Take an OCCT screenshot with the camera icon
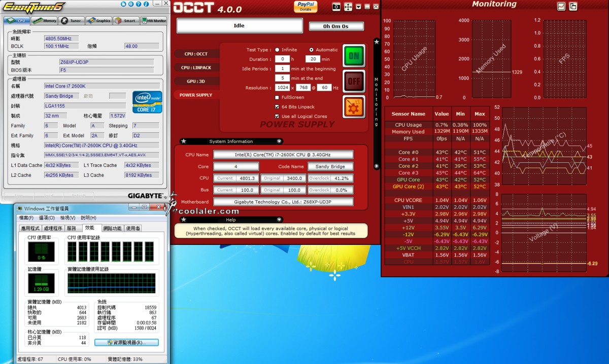This screenshot has height=364, width=609. coord(336,7)
